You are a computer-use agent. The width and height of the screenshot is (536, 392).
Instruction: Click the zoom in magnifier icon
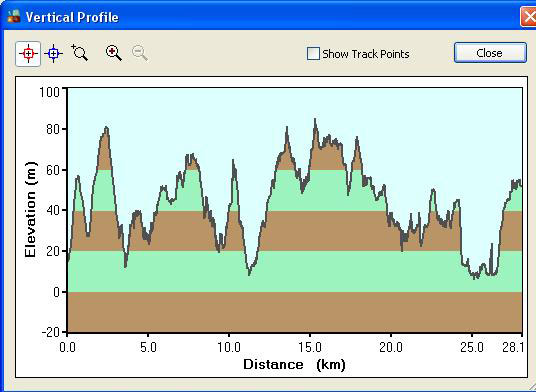pos(114,53)
